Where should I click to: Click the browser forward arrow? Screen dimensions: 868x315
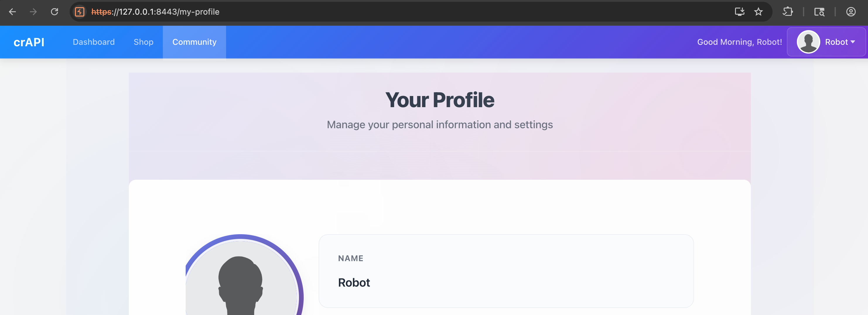[33, 12]
